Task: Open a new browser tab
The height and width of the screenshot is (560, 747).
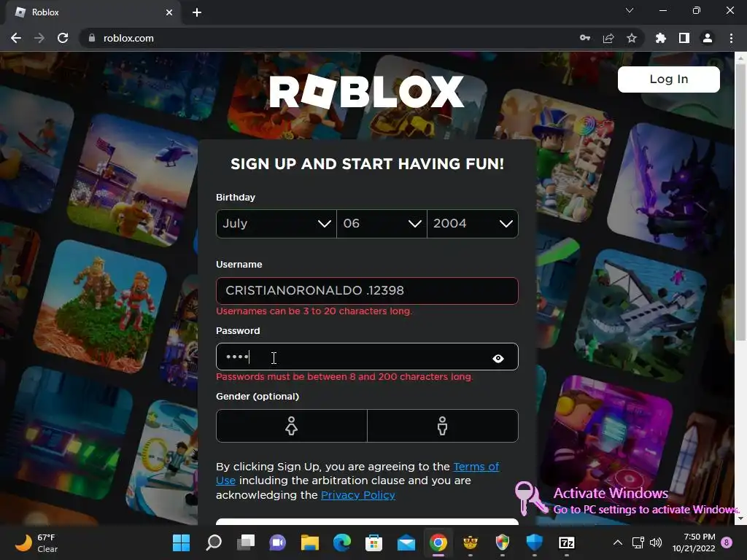Action: pyautogui.click(x=197, y=12)
